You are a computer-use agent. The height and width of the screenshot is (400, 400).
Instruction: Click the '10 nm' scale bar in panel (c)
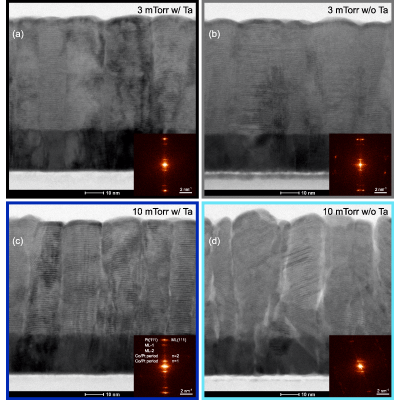click(103, 394)
